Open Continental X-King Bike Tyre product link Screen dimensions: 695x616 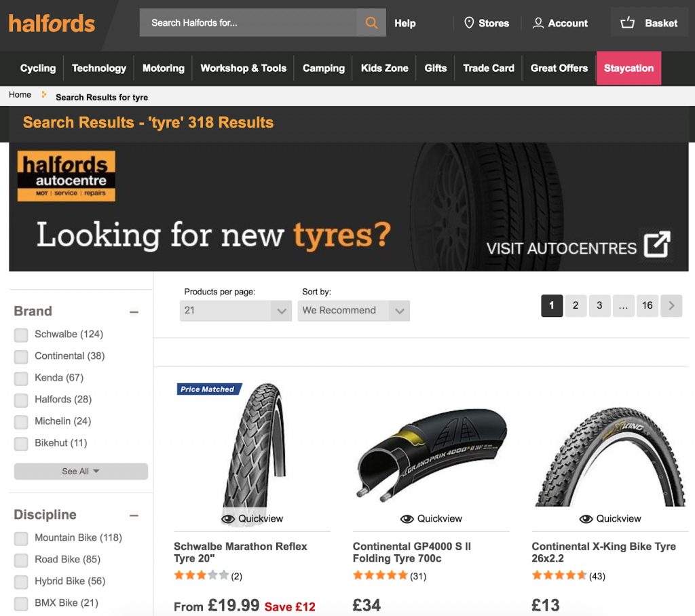[x=603, y=552]
